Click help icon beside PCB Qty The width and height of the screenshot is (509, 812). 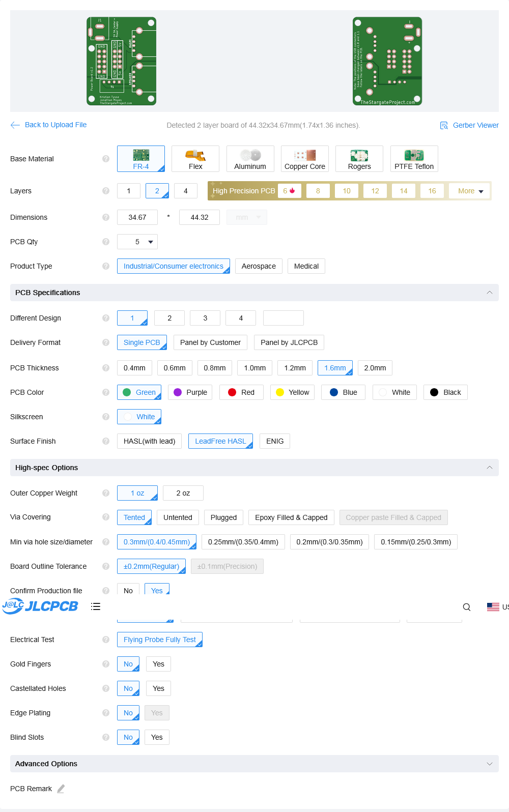[106, 242]
